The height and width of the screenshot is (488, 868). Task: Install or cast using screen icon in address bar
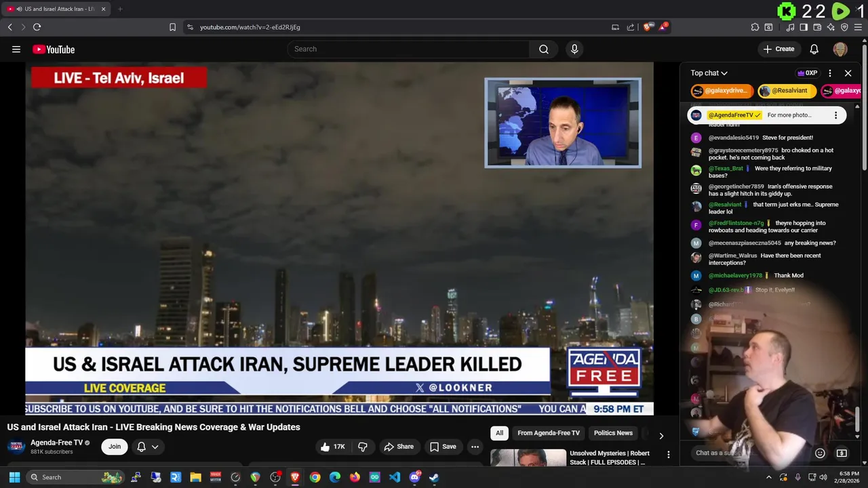pyautogui.click(x=615, y=27)
